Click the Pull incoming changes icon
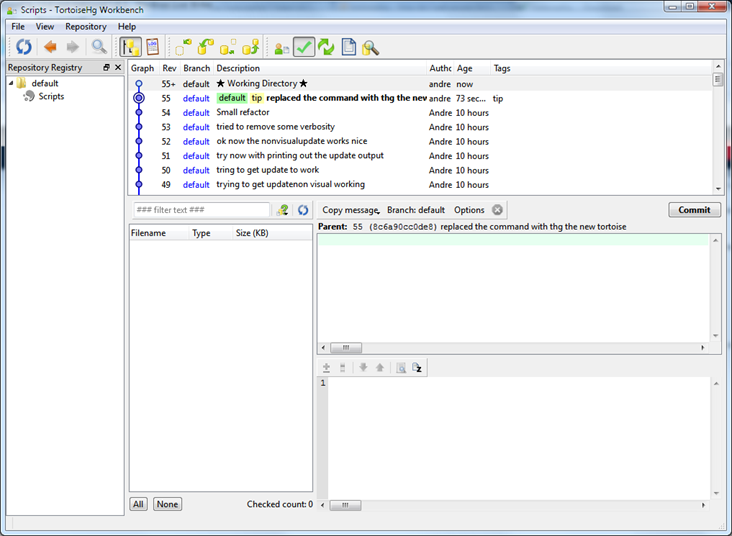 click(x=205, y=47)
